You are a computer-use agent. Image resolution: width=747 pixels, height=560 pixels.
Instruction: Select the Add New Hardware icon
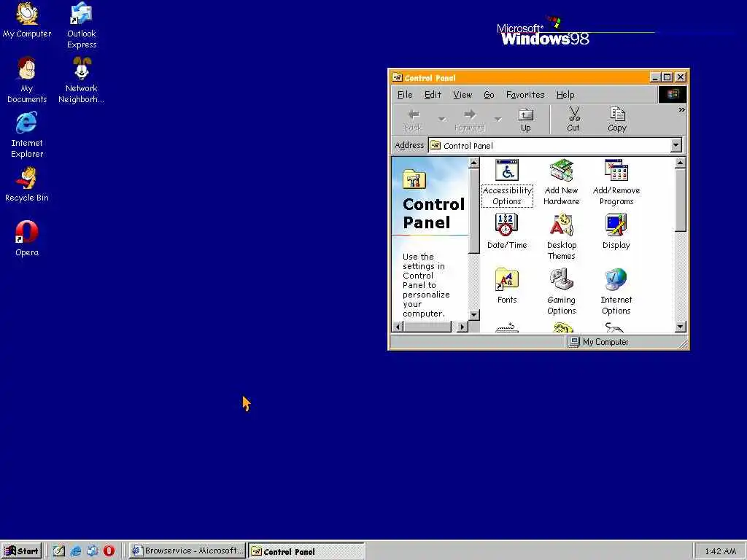(561, 182)
